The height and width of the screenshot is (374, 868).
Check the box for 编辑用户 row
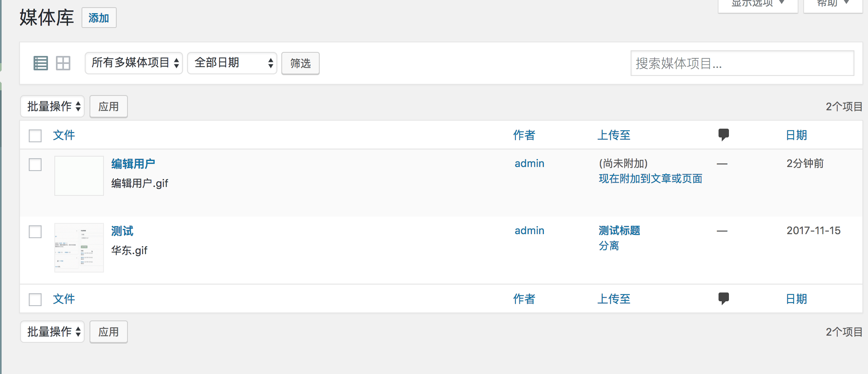pos(35,165)
